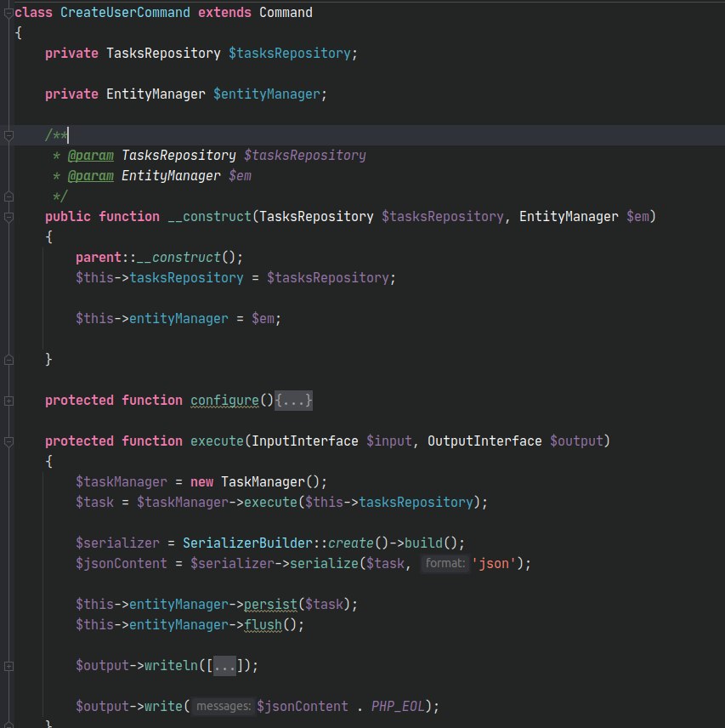Expand the configure function using the gutter plus icon
The width and height of the screenshot is (725, 728).
point(8,401)
